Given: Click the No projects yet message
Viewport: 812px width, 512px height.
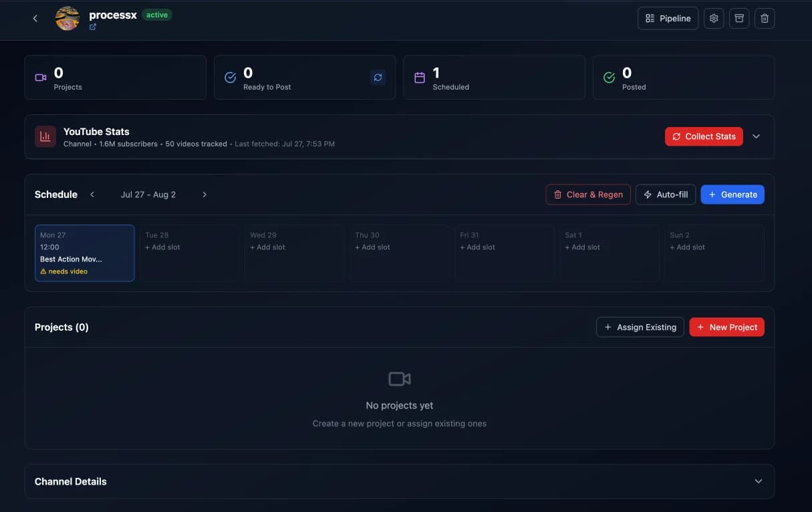Looking at the screenshot, I should [x=400, y=405].
